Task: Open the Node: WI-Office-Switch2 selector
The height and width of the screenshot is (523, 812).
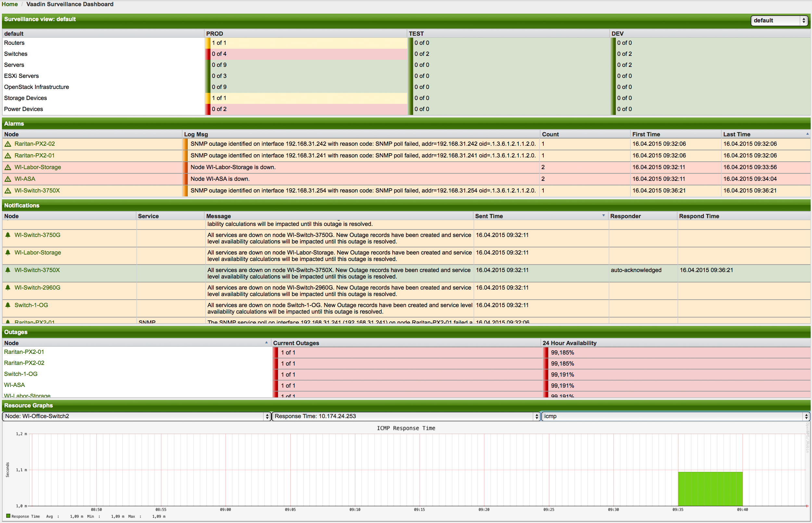Action: [137, 417]
